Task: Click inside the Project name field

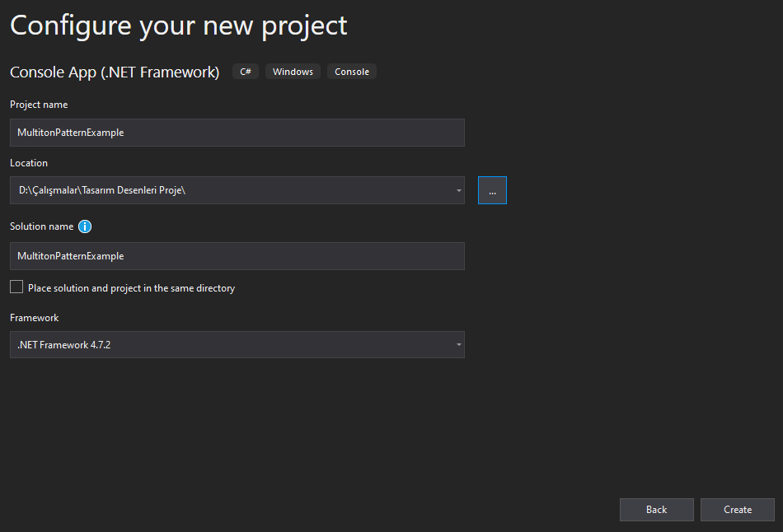Action: (237, 133)
